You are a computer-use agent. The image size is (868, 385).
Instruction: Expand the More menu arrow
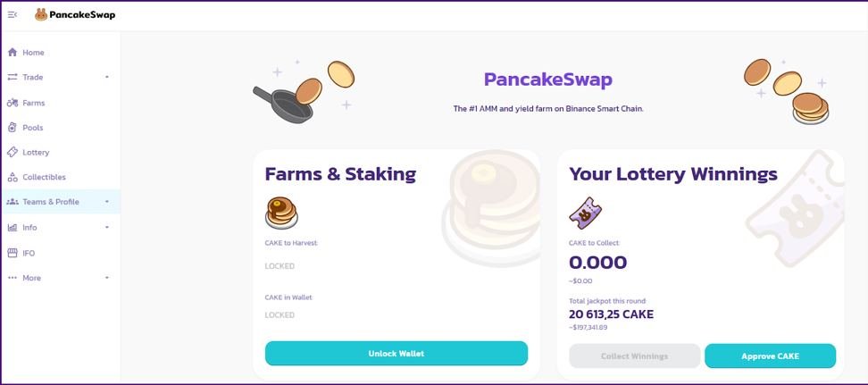pos(107,278)
